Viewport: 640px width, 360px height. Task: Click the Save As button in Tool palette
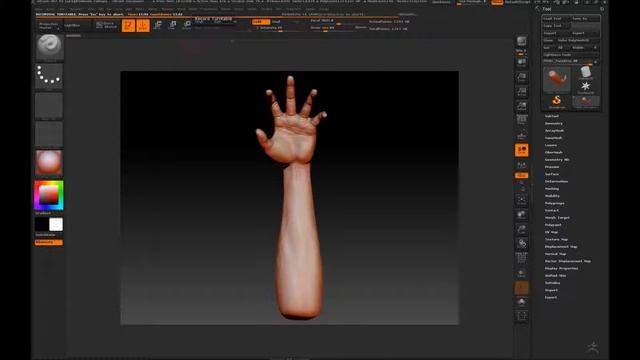585,19
